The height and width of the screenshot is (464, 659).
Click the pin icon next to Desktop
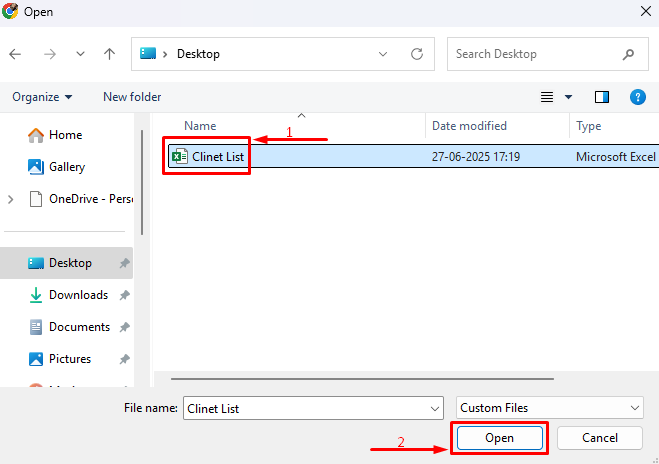tap(124, 263)
